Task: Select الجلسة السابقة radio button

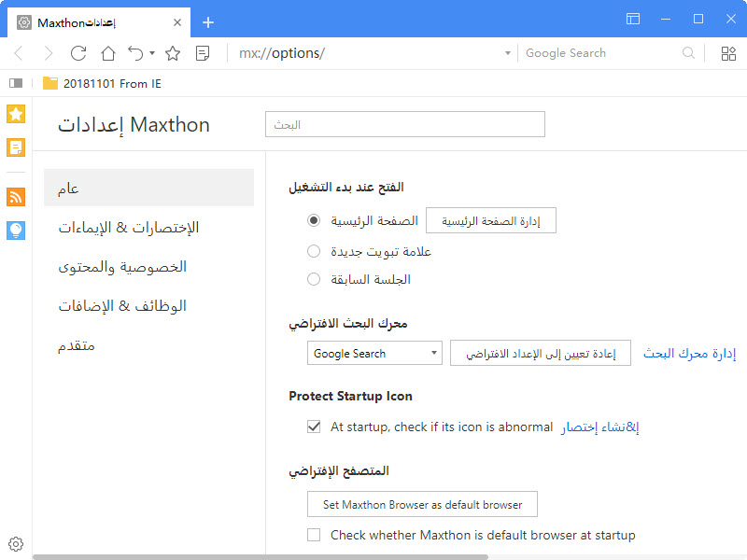Action: coord(314,279)
